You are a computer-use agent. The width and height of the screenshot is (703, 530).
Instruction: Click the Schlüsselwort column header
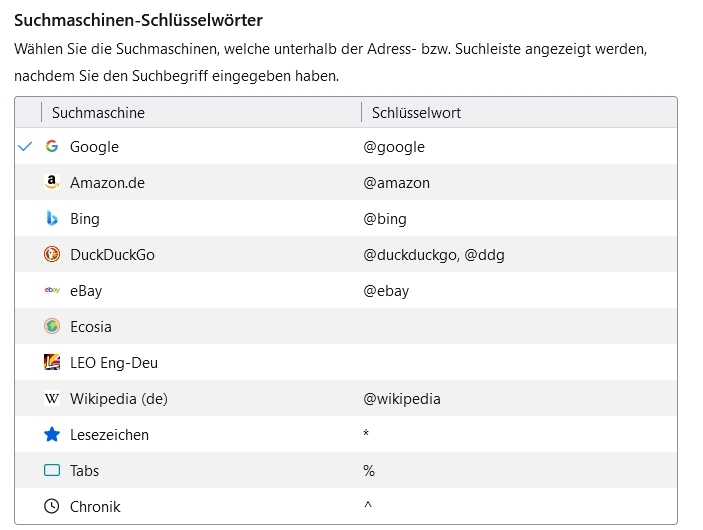(416, 113)
